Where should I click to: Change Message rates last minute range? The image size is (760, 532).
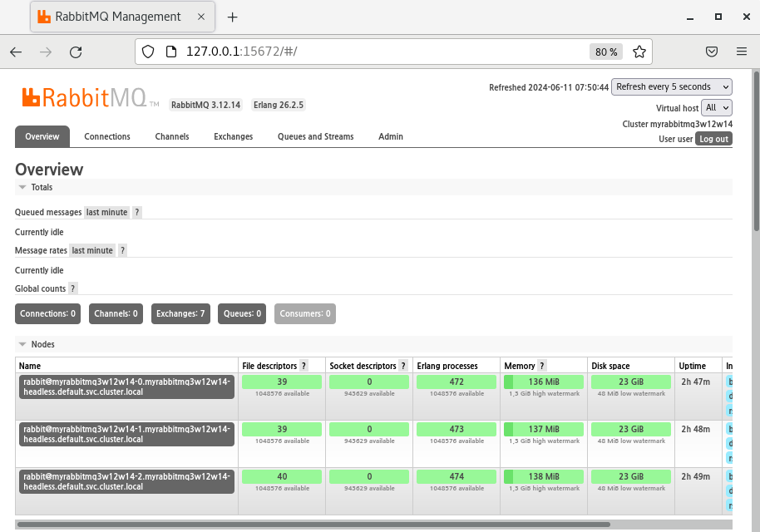(x=92, y=250)
